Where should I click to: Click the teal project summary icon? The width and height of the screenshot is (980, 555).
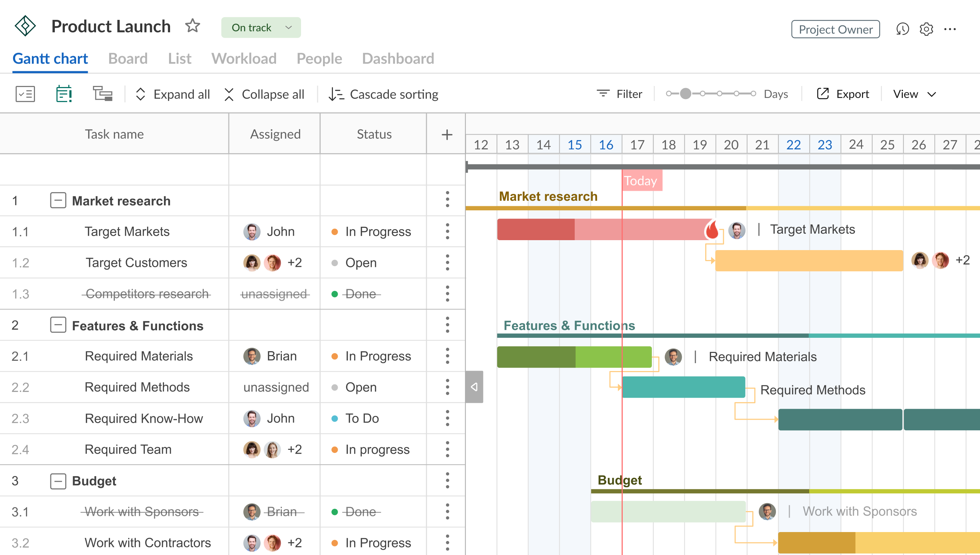tap(64, 94)
